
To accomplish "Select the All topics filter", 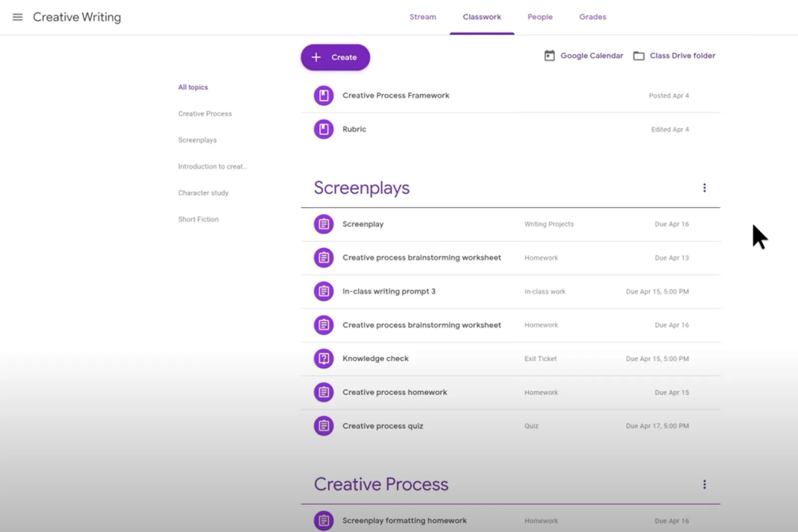I will coord(193,87).
